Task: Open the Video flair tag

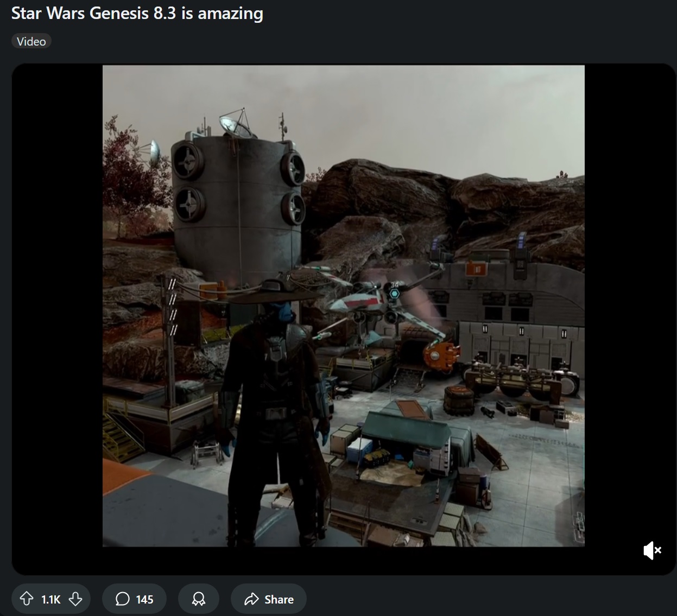Action: 31,41
